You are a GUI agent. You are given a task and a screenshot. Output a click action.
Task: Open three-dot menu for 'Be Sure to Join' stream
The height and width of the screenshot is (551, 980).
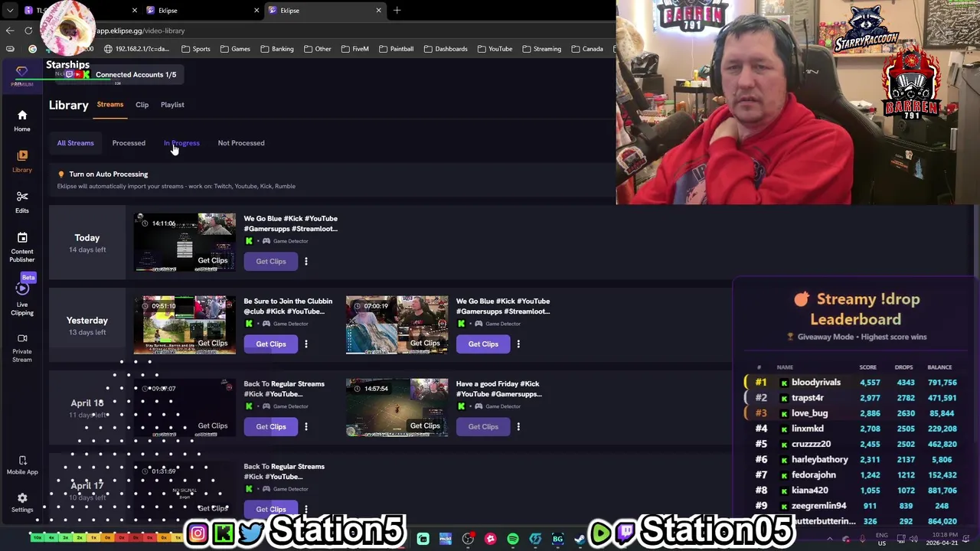click(x=305, y=344)
